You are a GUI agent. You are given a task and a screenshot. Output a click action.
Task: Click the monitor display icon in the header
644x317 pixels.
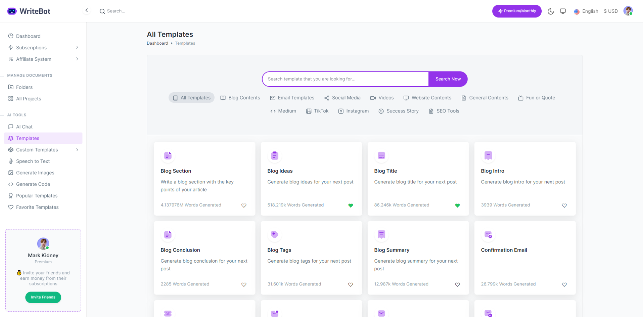(x=563, y=11)
